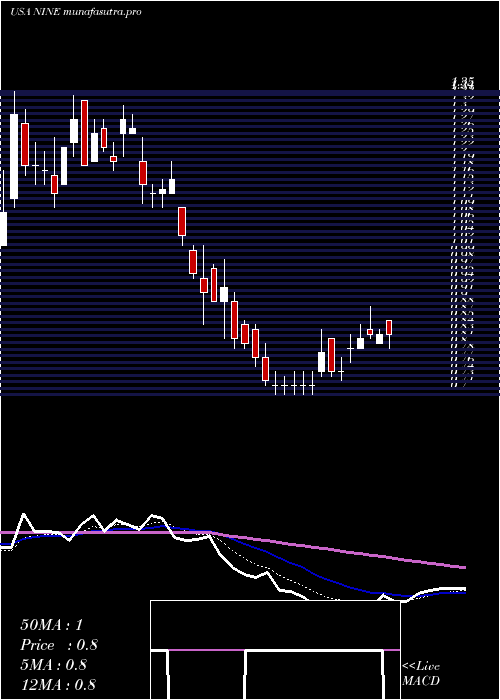Viewport: 500px width, 700px height.
Task: Click the 1.35 top price axis label
Action: (x=462, y=83)
